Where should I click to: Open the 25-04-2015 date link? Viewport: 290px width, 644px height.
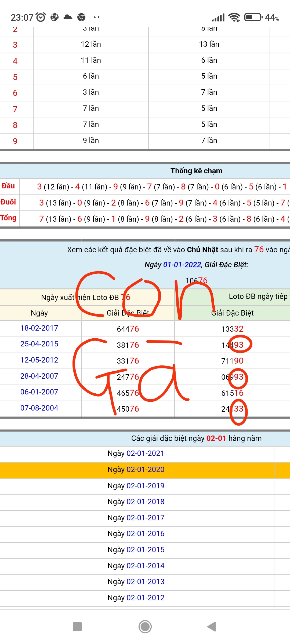pyautogui.click(x=39, y=344)
